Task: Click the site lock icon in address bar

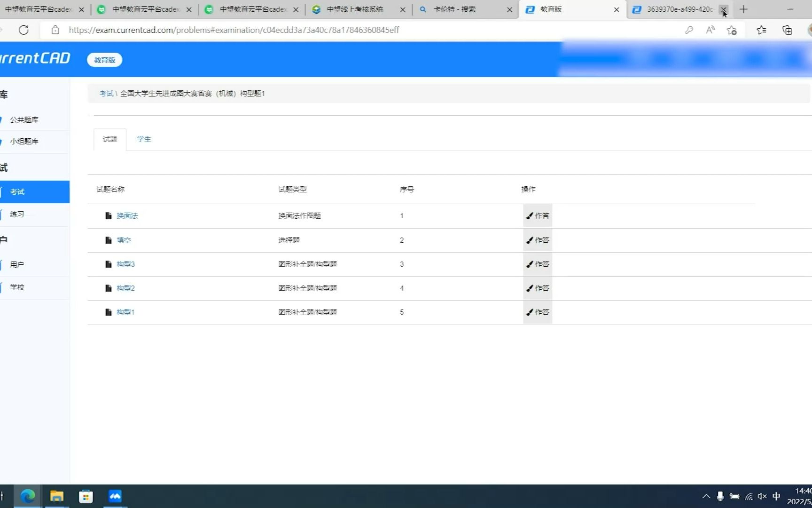Action: coord(55,30)
